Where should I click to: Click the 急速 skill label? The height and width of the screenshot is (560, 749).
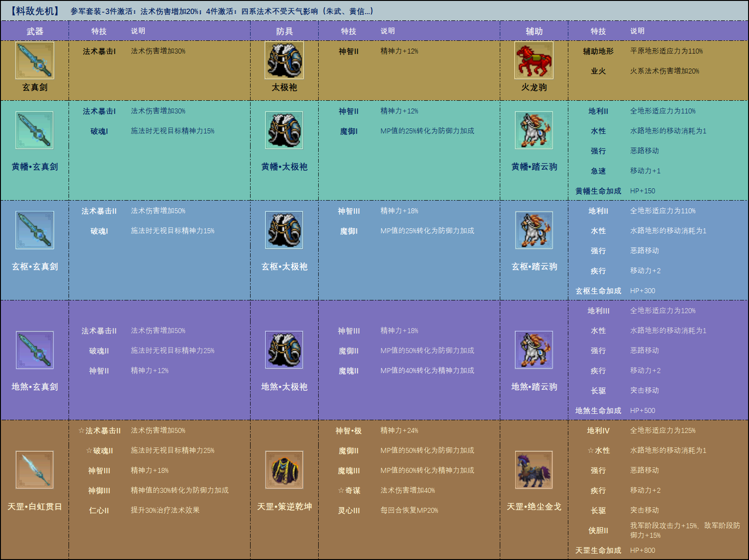[x=598, y=171]
